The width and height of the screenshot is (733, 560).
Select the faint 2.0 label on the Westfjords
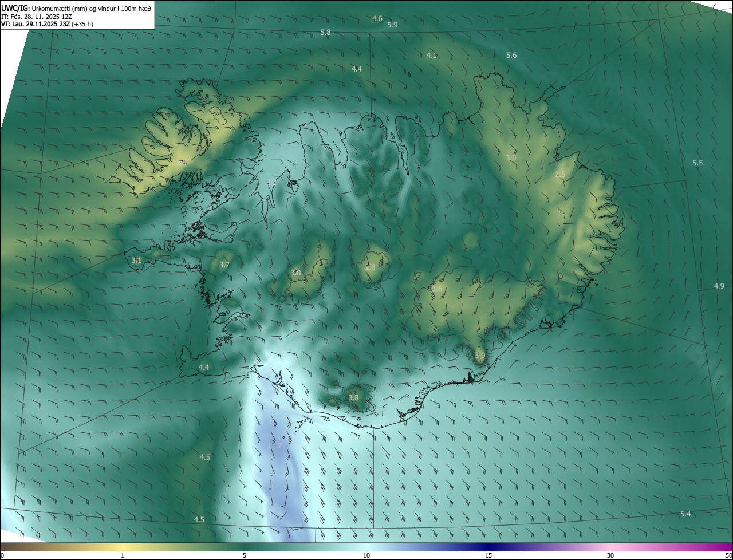point(182,163)
